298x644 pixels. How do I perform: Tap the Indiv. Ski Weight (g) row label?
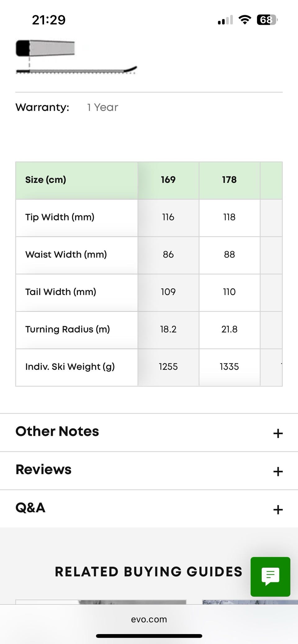70,367
